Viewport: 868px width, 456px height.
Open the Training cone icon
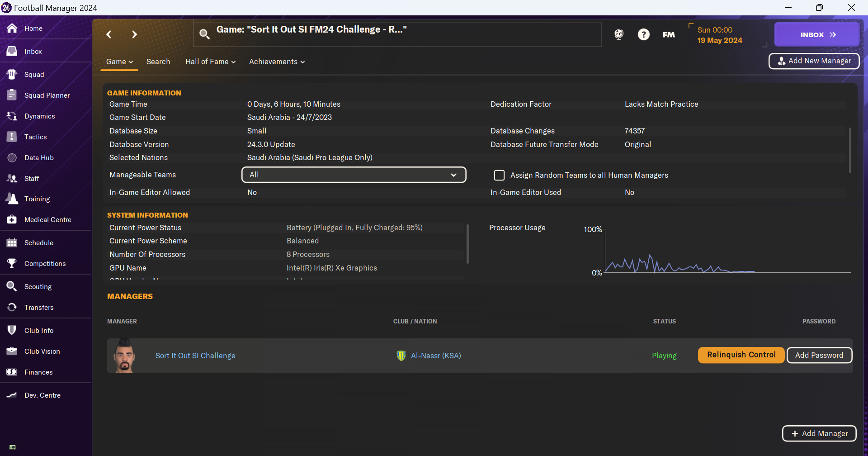(x=12, y=199)
